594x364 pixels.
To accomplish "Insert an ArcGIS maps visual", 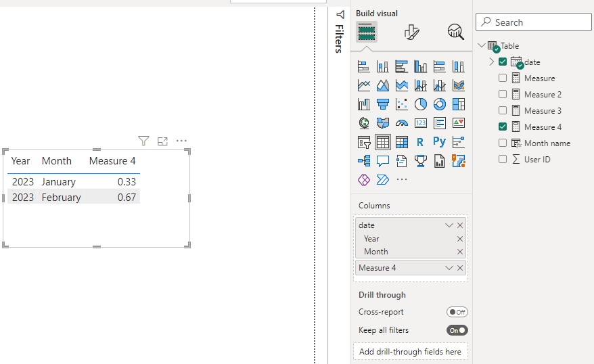I will click(x=459, y=161).
